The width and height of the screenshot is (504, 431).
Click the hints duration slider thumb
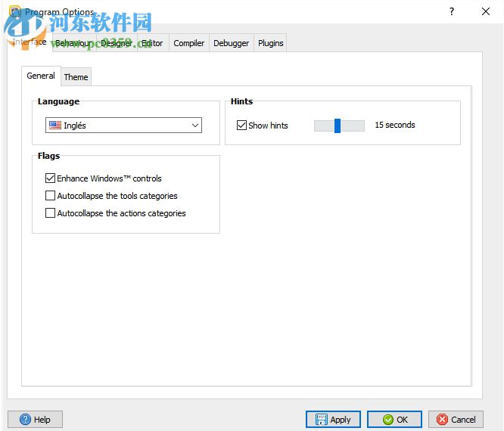[x=338, y=126]
